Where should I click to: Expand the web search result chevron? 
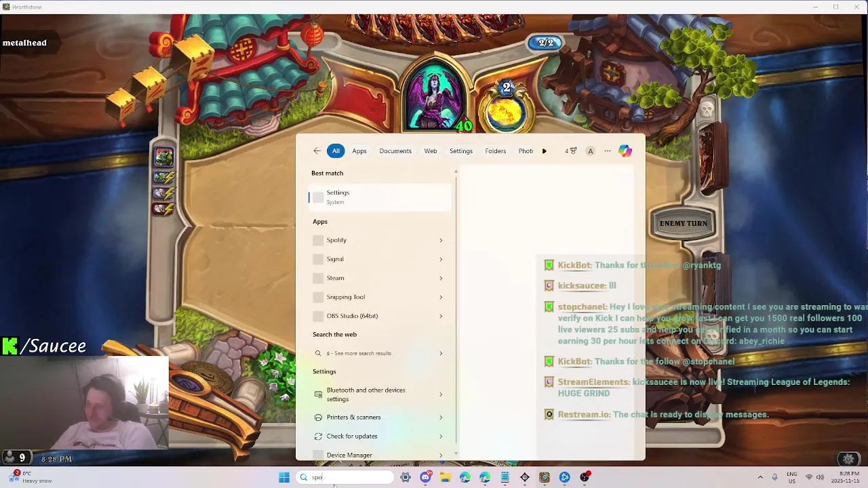pos(441,353)
